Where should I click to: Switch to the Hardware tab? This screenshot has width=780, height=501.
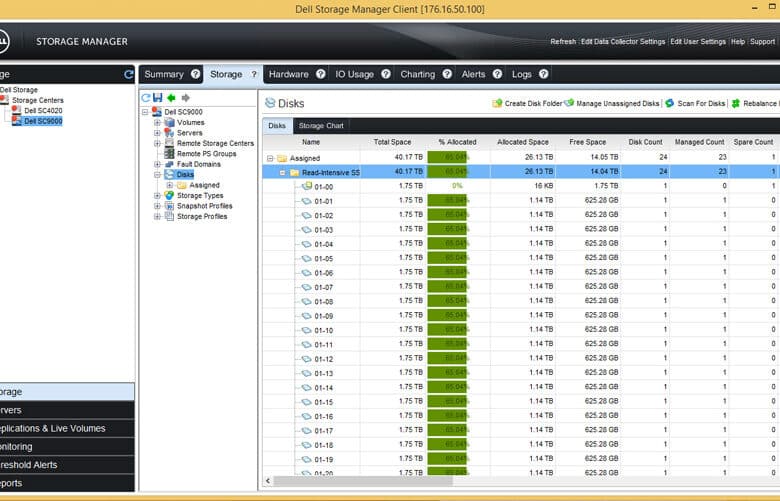[289, 74]
